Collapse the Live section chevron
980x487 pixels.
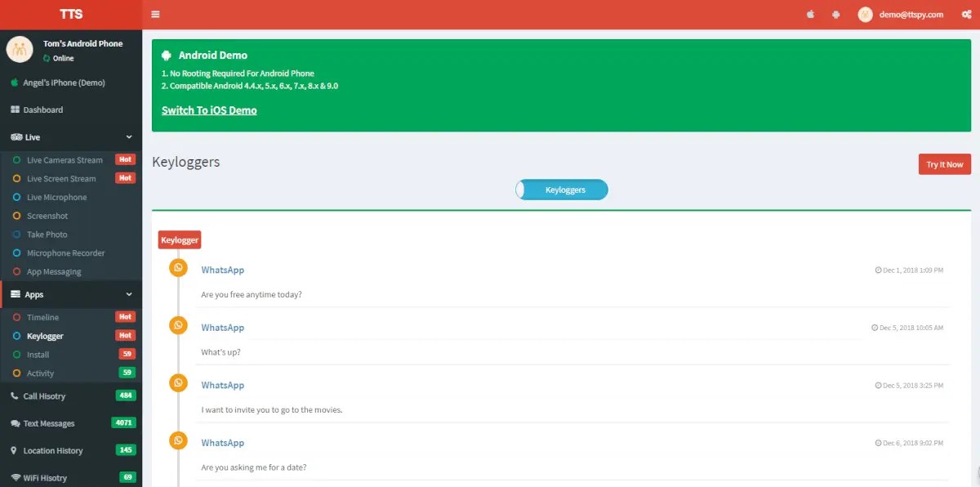(129, 137)
